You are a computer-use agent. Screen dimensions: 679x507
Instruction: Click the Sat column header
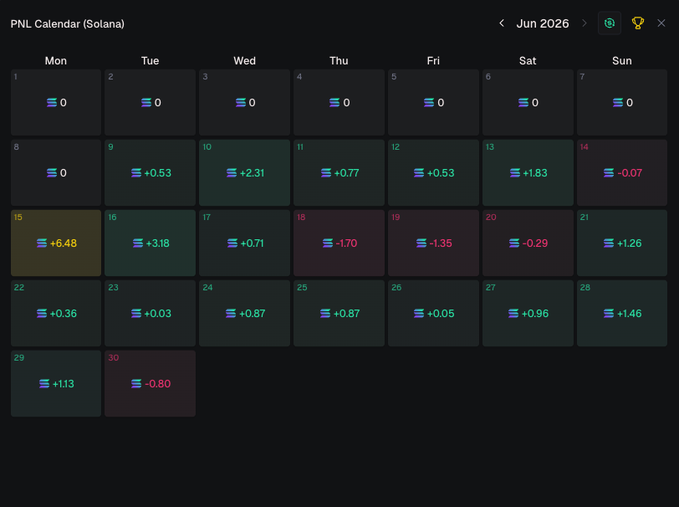click(x=527, y=61)
